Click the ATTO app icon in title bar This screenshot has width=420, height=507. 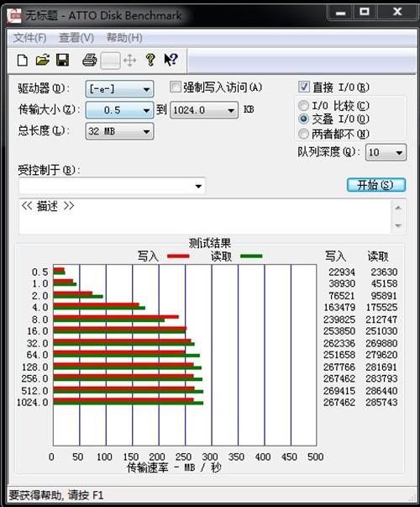click(14, 15)
